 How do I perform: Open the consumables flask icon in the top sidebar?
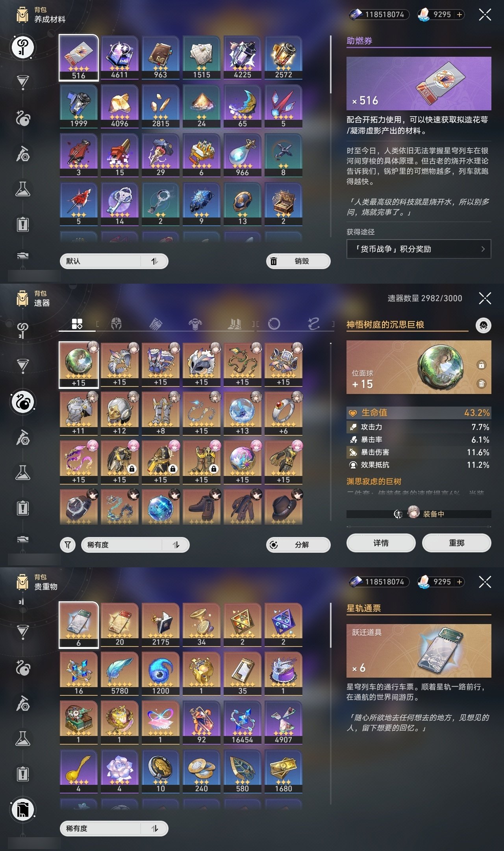click(x=23, y=190)
